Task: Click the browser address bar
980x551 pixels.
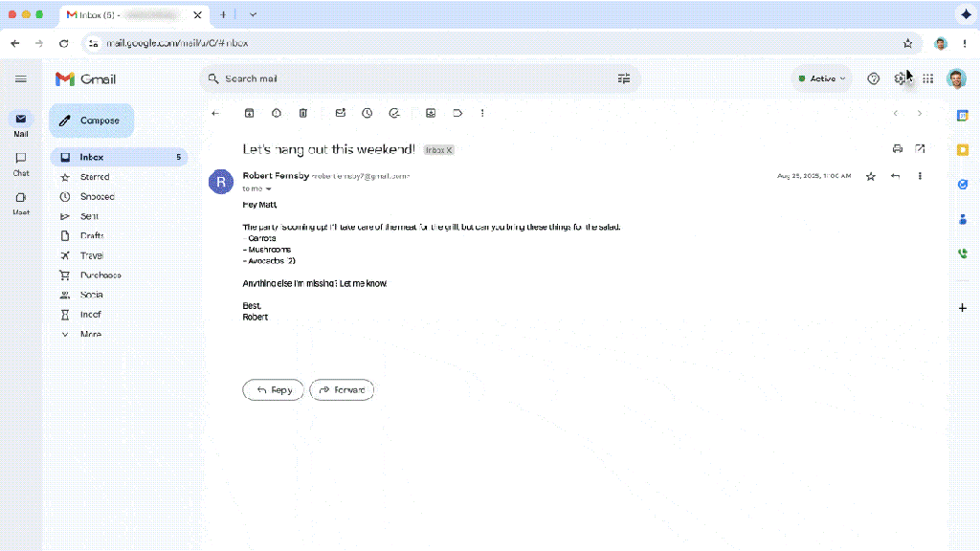Action: tap(383, 43)
